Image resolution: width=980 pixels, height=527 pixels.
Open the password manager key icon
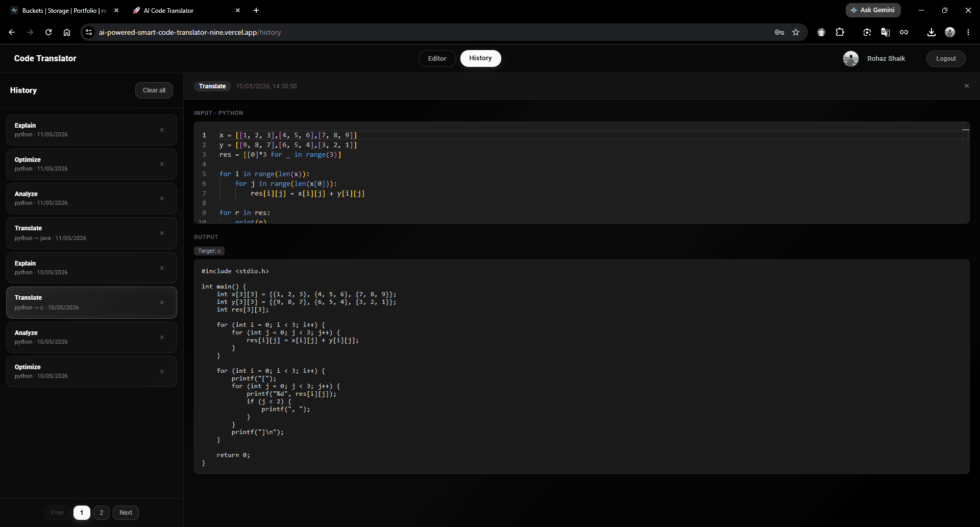779,32
